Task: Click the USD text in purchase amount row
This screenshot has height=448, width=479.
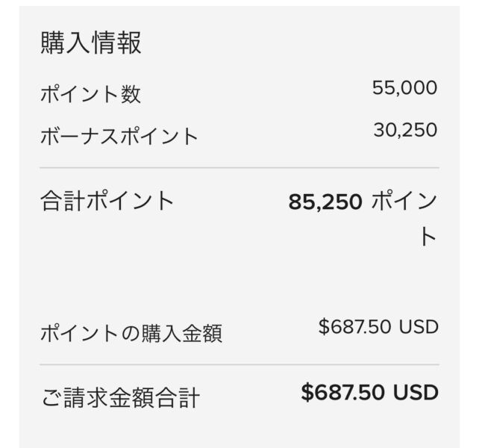Action: coord(419,326)
